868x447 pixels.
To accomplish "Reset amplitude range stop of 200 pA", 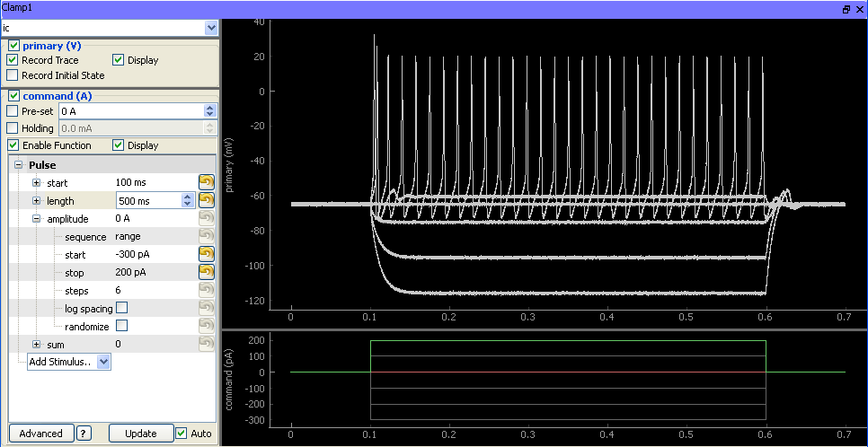I will click(206, 272).
